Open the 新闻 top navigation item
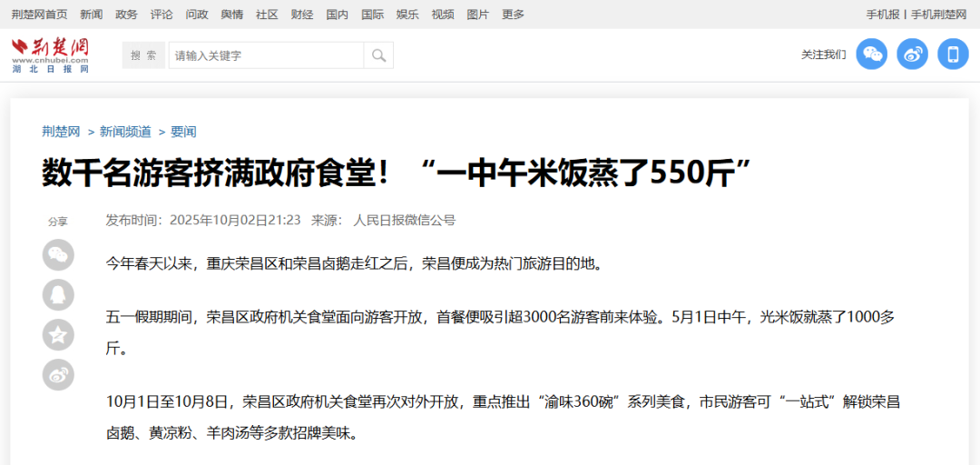 (91, 15)
